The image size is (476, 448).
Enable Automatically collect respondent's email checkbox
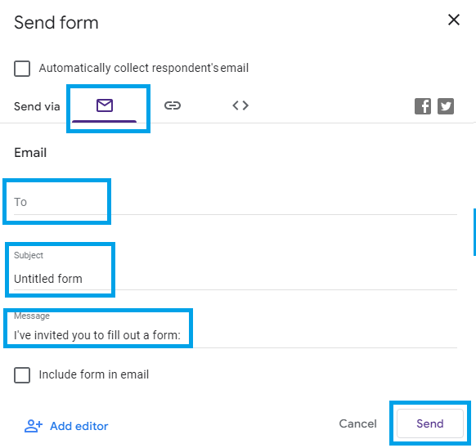(x=22, y=69)
